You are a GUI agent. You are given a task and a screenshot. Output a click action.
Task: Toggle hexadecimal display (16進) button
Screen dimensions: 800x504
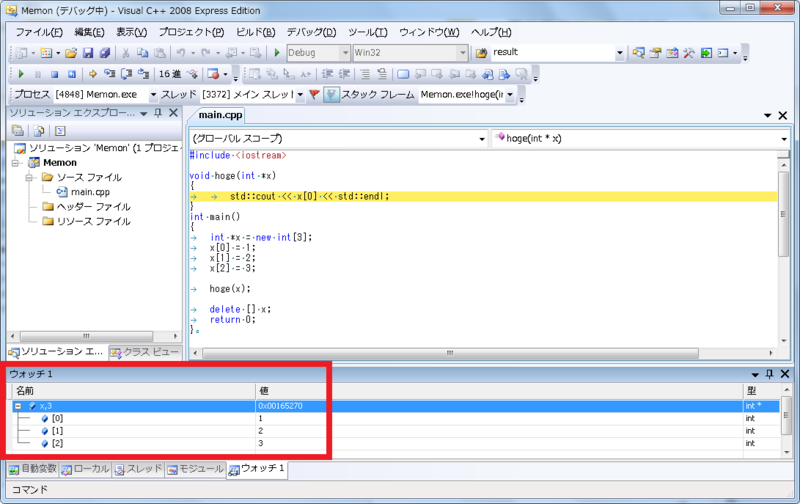(x=169, y=74)
